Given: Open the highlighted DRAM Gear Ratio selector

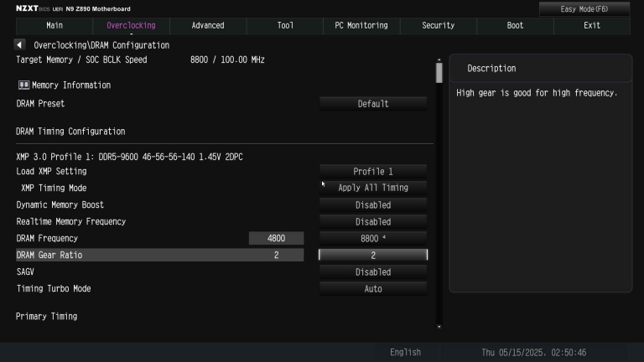Looking at the screenshot, I should (x=373, y=255).
